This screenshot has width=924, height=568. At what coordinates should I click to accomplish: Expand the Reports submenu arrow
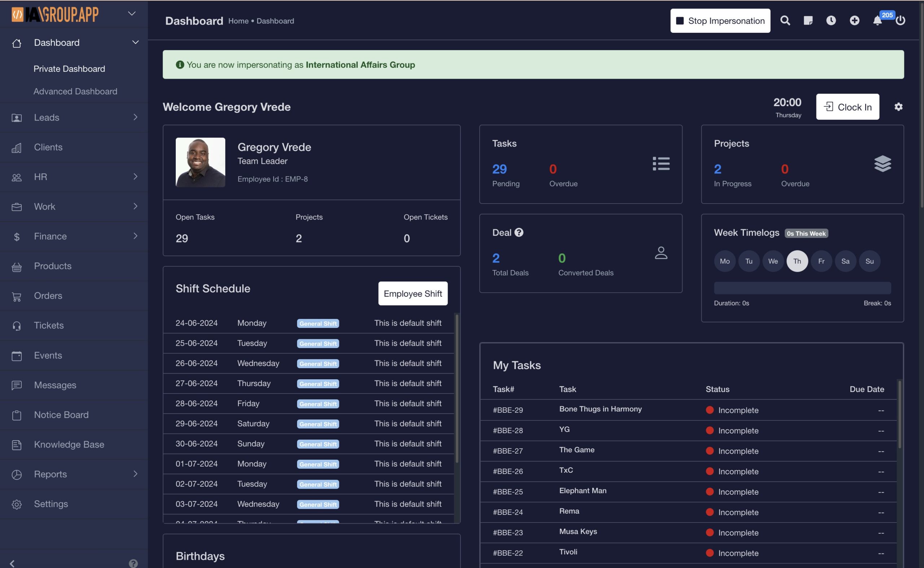pos(135,474)
